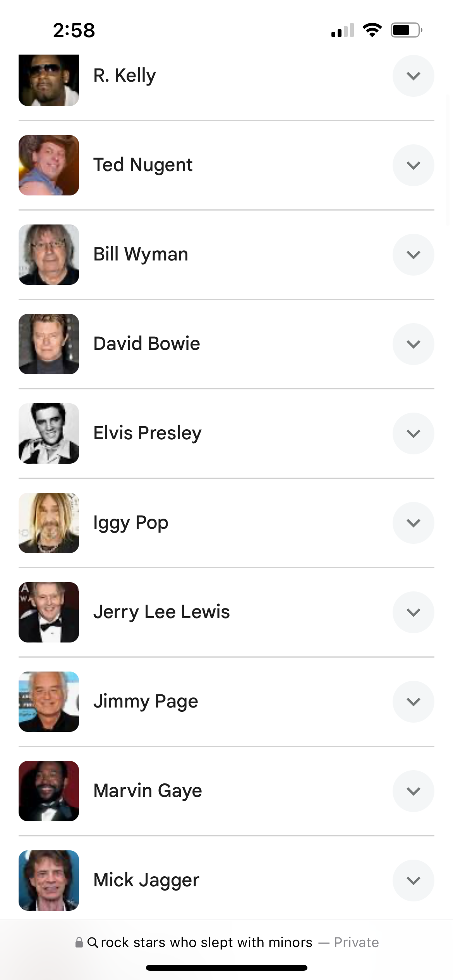
Task: Expand the Jerry Lee Lewis chevron
Action: tap(413, 612)
